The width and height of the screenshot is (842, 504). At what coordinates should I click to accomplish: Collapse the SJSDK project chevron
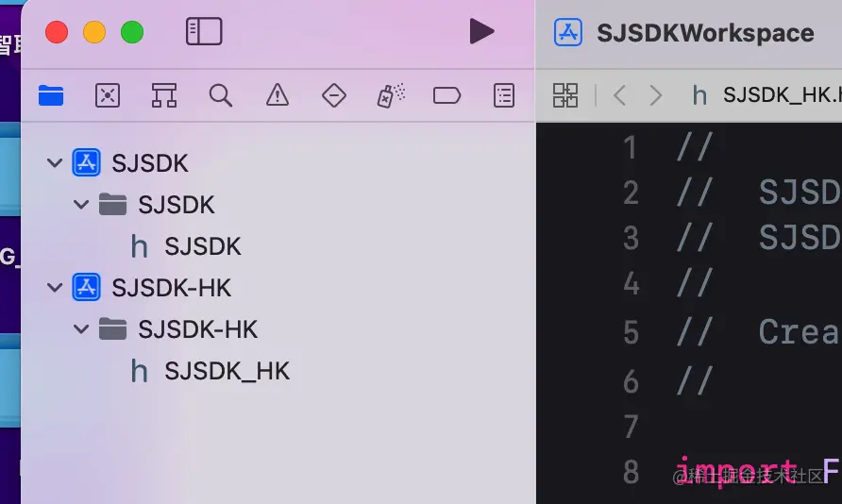coord(55,162)
